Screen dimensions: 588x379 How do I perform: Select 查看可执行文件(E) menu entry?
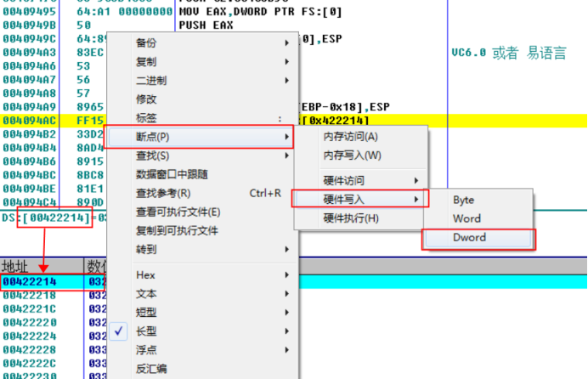pos(202,212)
